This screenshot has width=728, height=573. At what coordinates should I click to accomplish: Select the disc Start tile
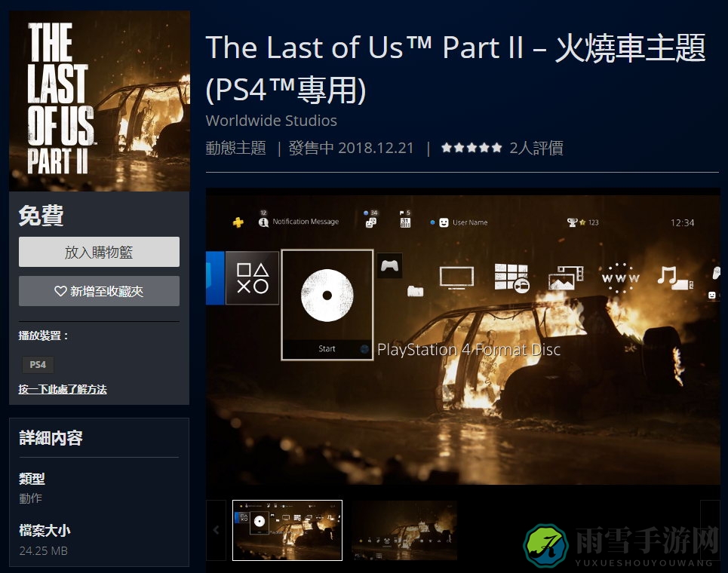[x=327, y=305]
